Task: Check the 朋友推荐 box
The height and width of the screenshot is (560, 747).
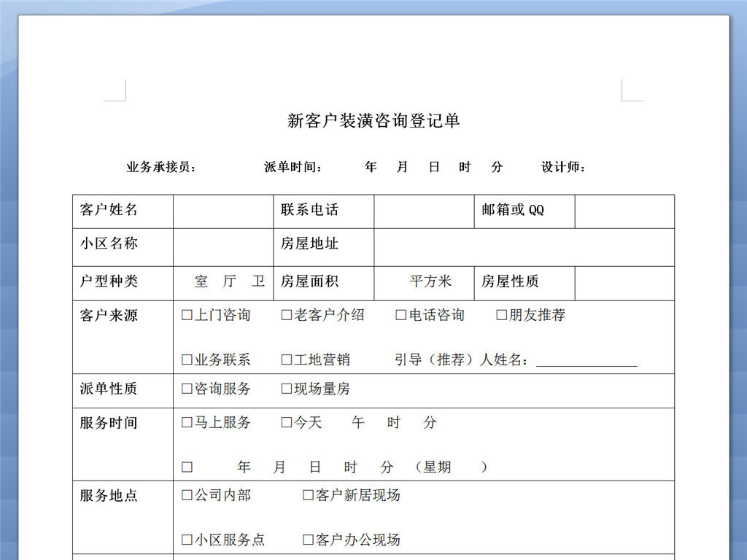Action: coord(502,316)
